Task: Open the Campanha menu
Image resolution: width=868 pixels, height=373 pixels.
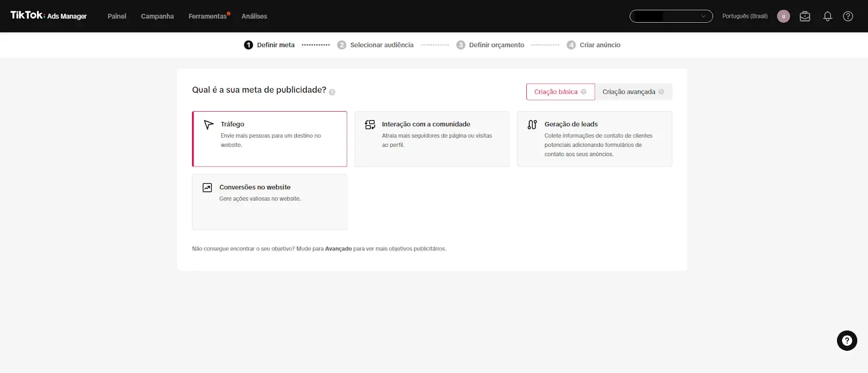Action: [x=157, y=16]
